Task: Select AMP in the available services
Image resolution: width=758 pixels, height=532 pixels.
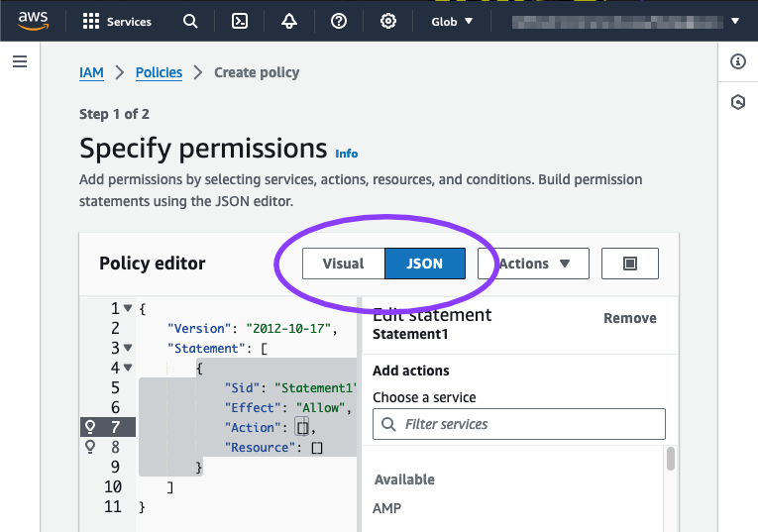Action: tap(386, 508)
